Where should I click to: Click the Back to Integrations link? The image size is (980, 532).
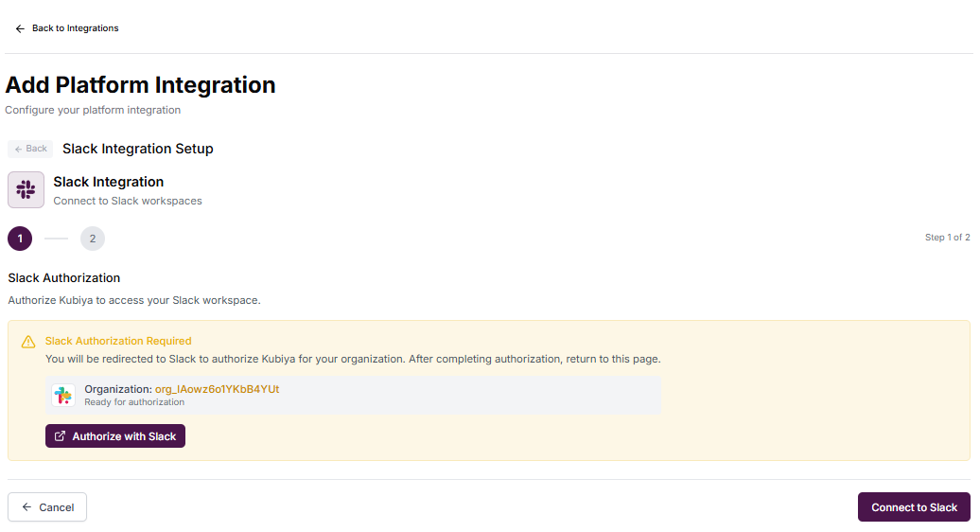(66, 28)
